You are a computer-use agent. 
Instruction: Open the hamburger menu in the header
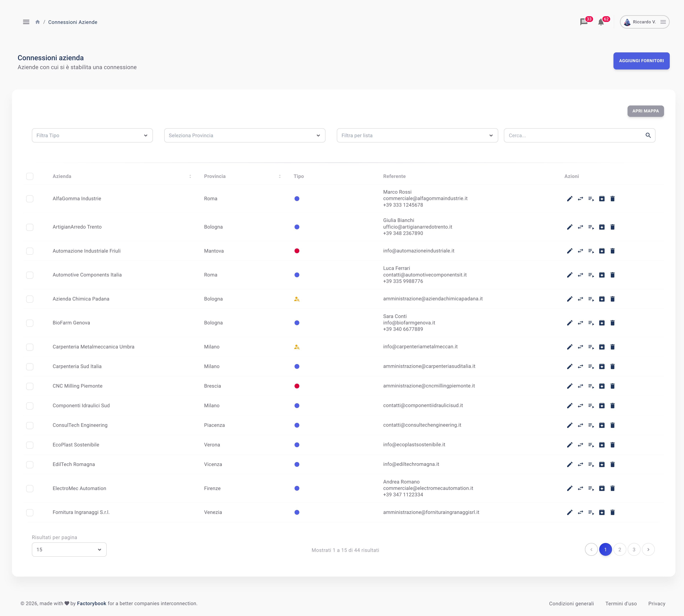pyautogui.click(x=26, y=22)
